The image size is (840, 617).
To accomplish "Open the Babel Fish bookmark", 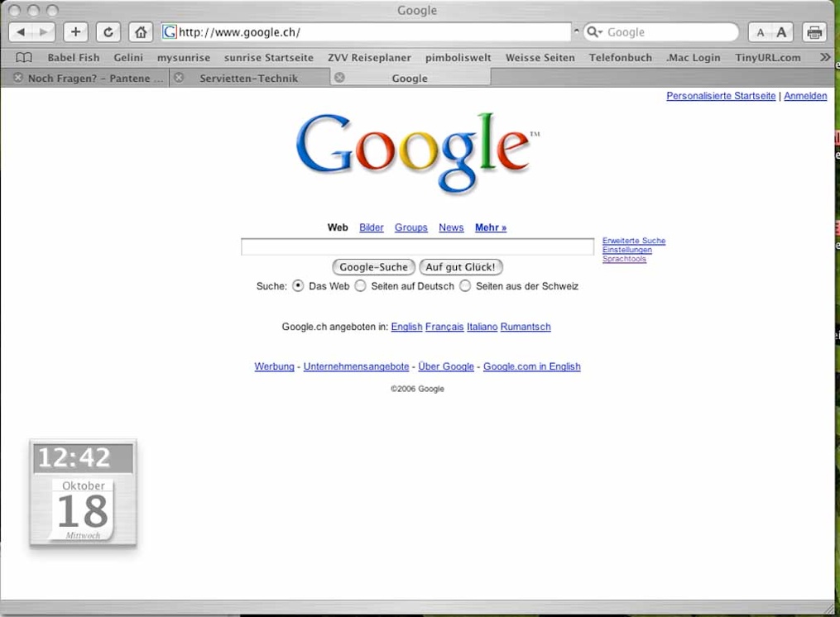I will (74, 57).
